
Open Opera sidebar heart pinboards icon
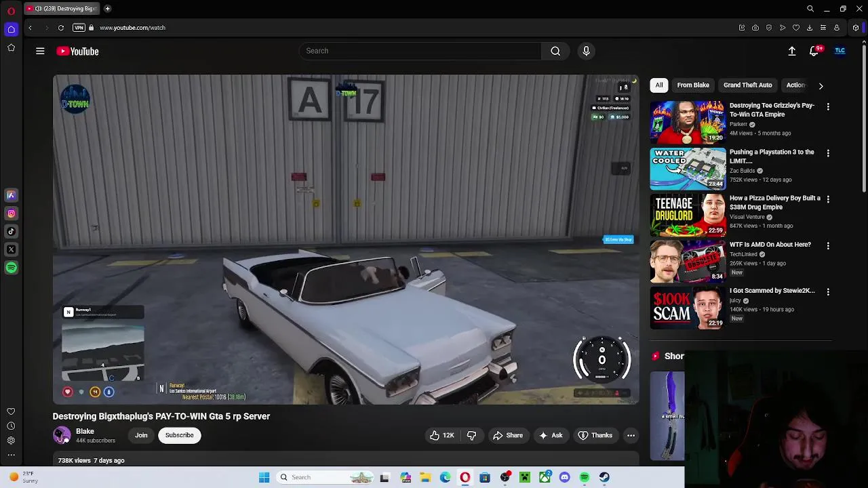(x=11, y=411)
